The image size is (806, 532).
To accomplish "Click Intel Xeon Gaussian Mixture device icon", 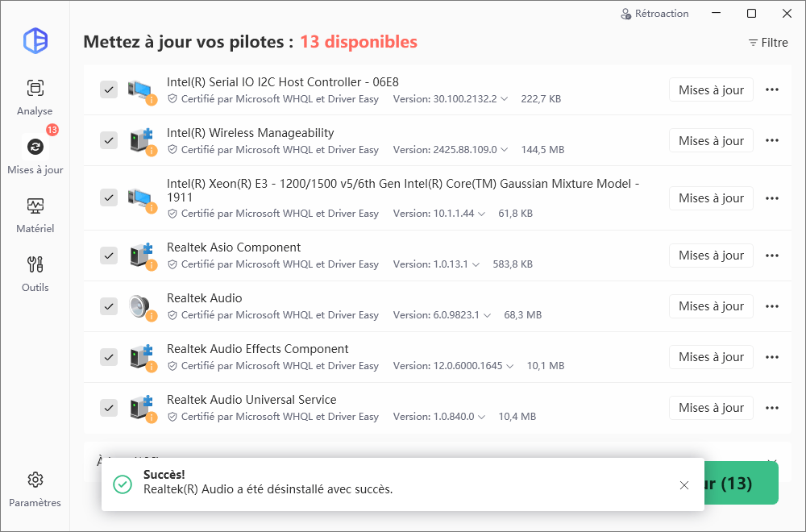I will pyautogui.click(x=141, y=199).
